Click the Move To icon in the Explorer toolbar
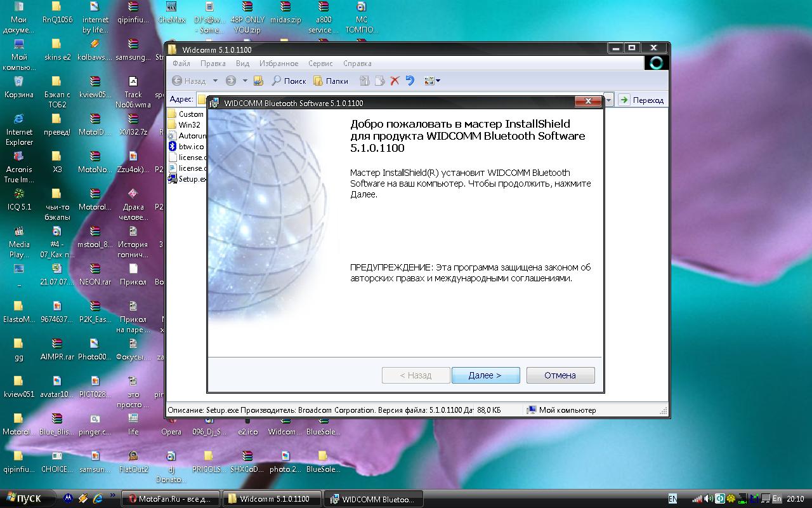This screenshot has height=508, width=812. coord(364,81)
